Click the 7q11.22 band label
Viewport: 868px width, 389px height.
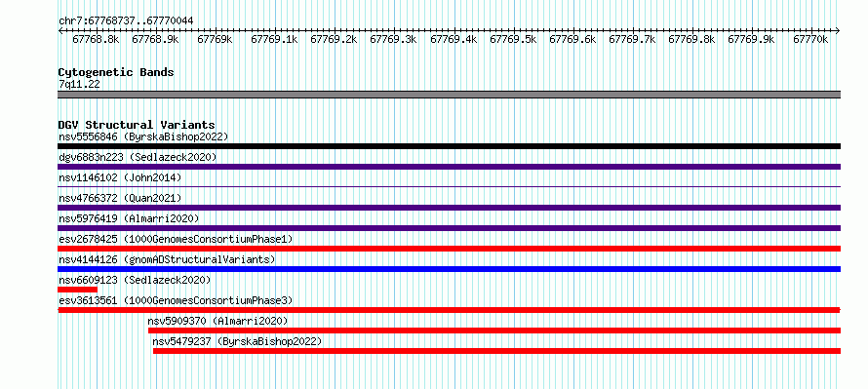pos(79,85)
